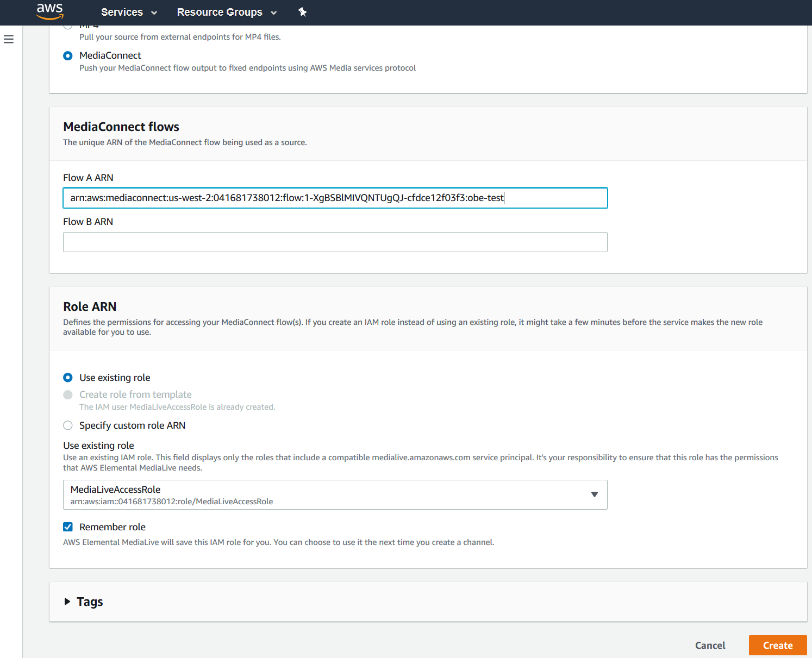Select the Create role from template radio

pyautogui.click(x=68, y=394)
